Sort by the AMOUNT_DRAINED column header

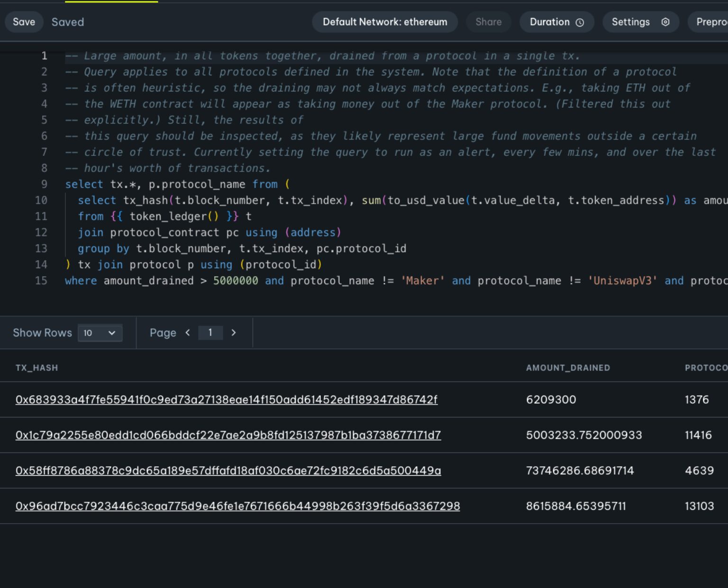click(568, 368)
